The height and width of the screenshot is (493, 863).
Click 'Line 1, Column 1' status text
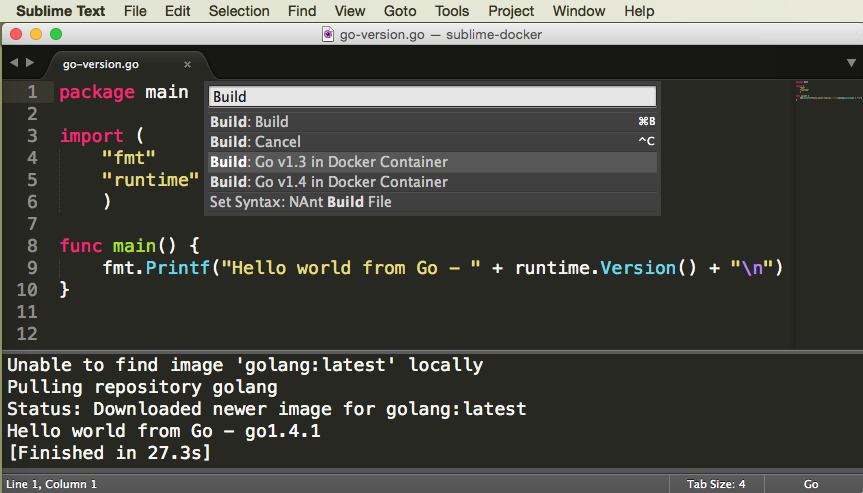[52, 484]
